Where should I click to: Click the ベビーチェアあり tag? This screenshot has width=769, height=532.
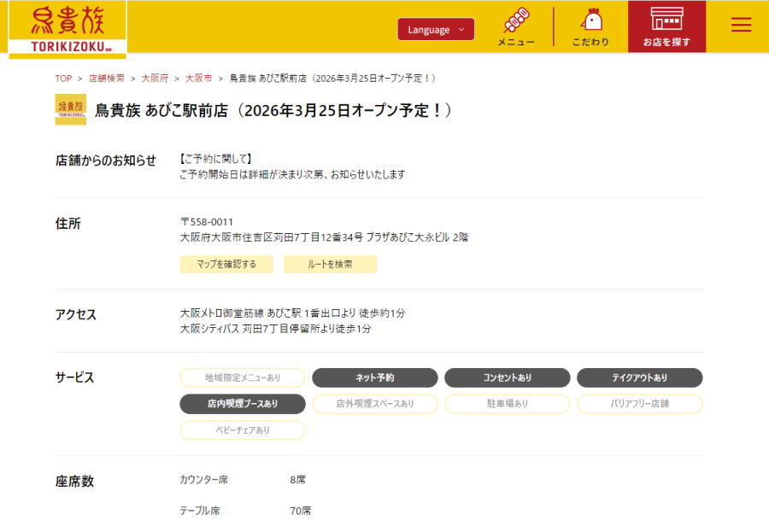click(242, 430)
